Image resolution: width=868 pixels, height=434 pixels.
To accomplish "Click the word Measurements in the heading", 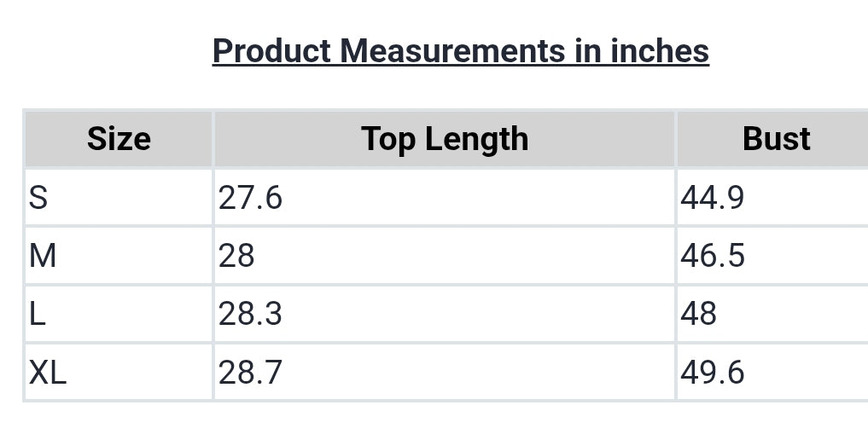I will [453, 51].
